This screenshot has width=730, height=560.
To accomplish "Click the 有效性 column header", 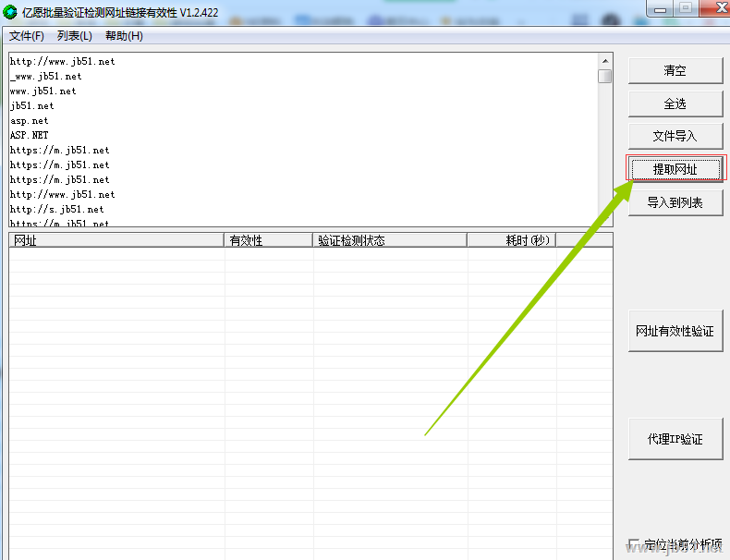I will [x=269, y=240].
